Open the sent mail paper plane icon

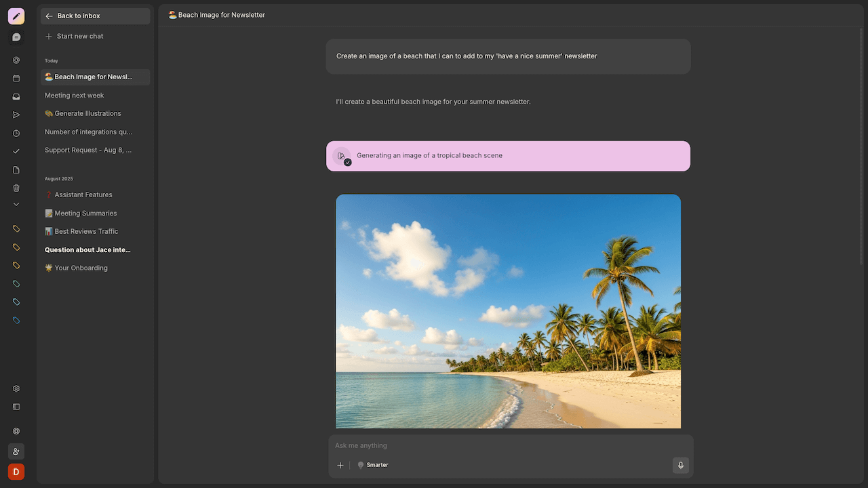point(16,115)
